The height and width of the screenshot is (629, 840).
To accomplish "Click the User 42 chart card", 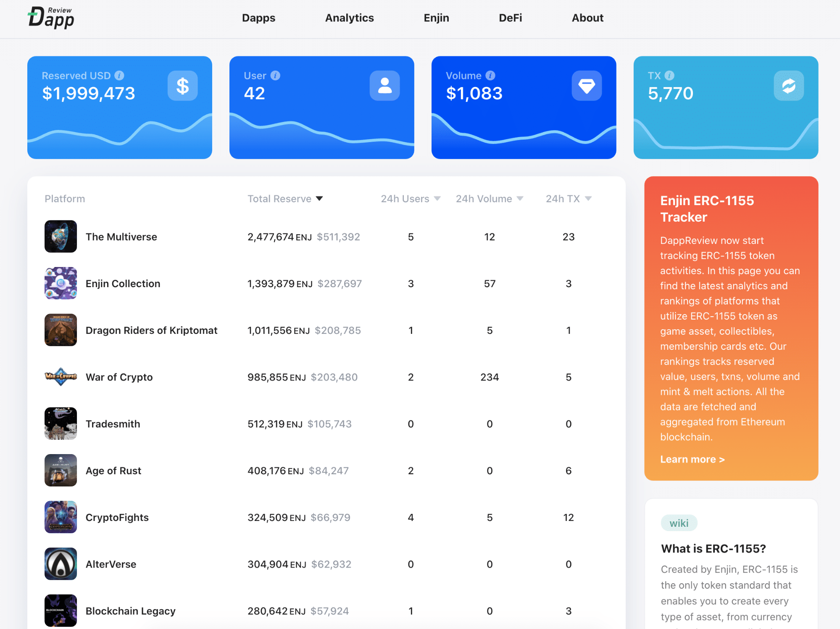I will tap(322, 108).
